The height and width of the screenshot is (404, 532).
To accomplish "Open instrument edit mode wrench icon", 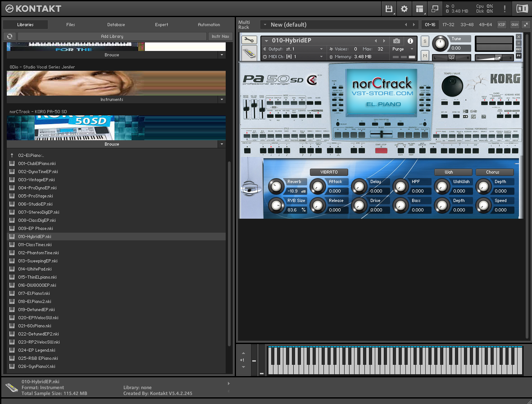I will pyautogui.click(x=249, y=40).
